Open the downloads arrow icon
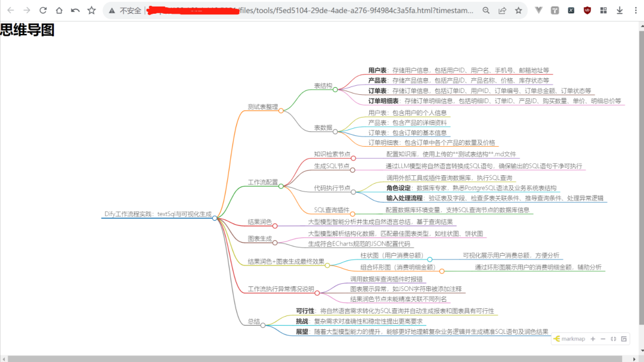The image size is (644, 362). point(620,10)
